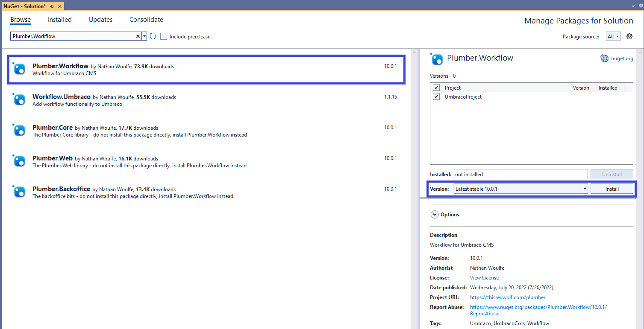Uncheck the UmbracoProject checkbox
This screenshot has width=644, height=329.
436,97
